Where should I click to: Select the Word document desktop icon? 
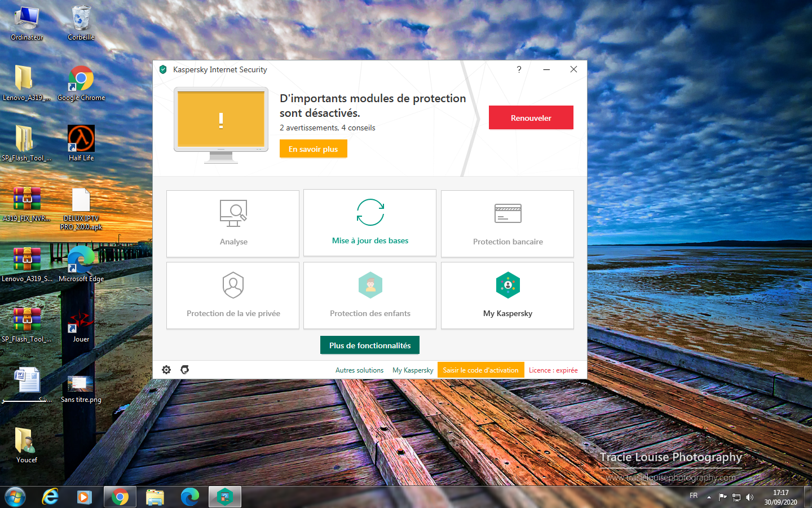pyautogui.click(x=27, y=386)
